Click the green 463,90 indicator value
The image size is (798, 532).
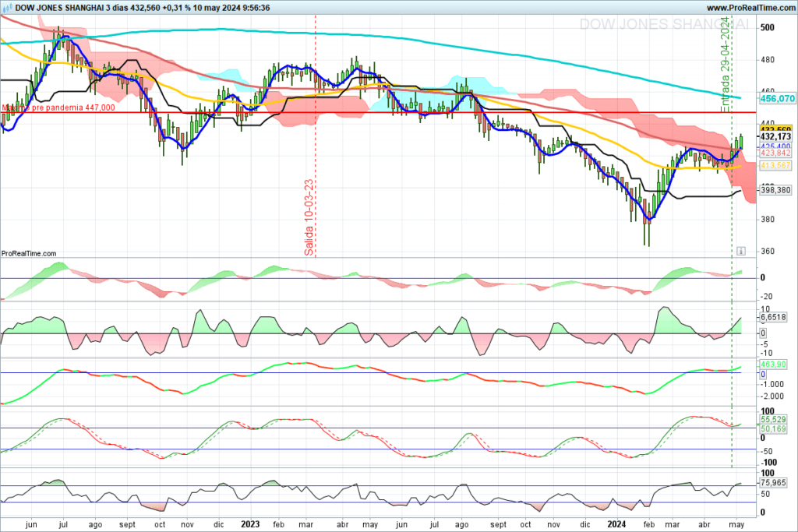773,365
